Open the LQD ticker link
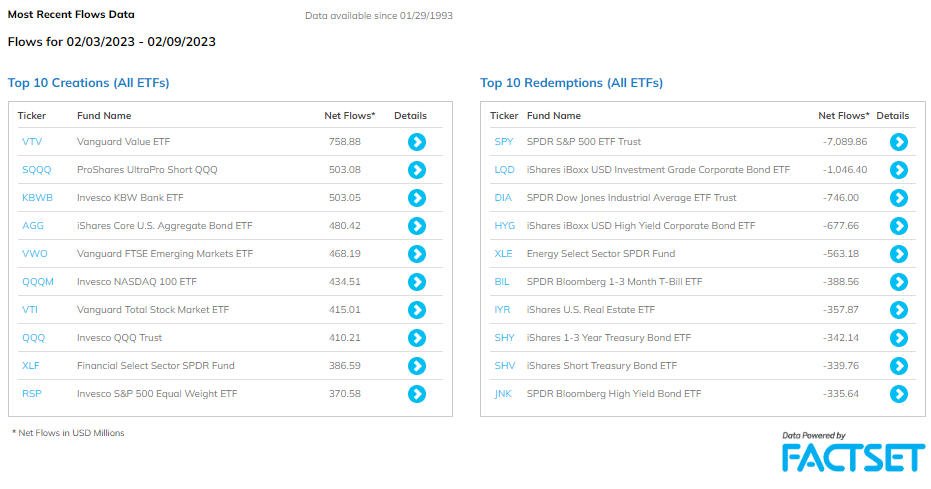 click(x=505, y=170)
